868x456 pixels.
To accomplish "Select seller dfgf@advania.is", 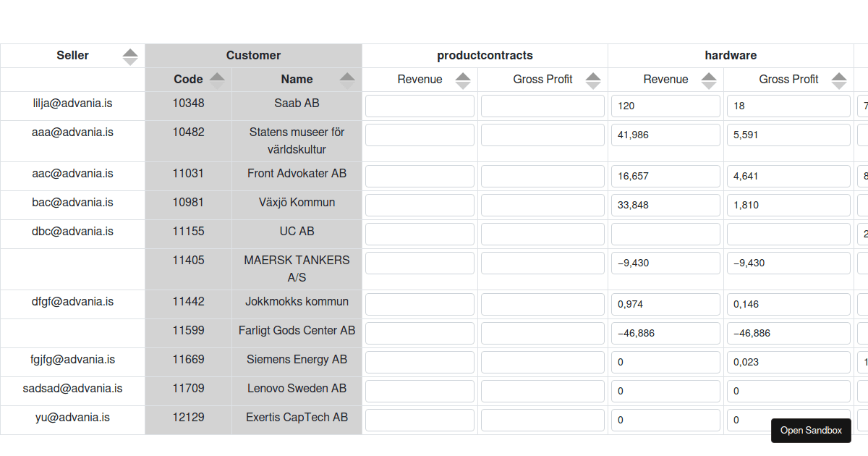I will coord(72,302).
